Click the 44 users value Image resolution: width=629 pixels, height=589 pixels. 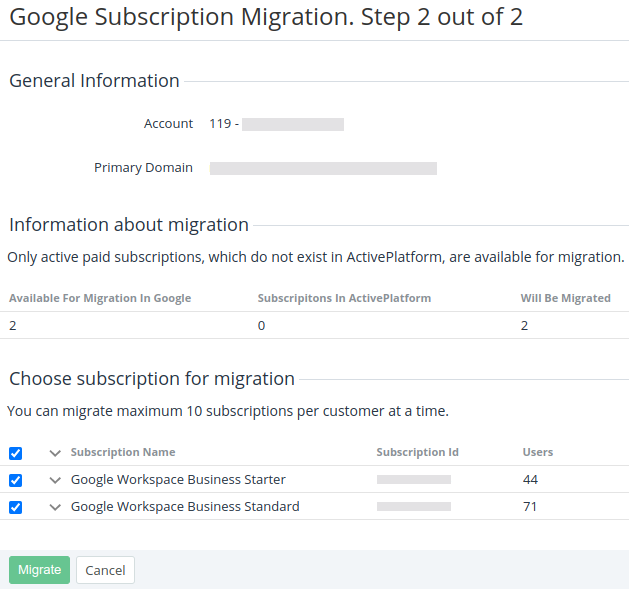[x=530, y=479]
